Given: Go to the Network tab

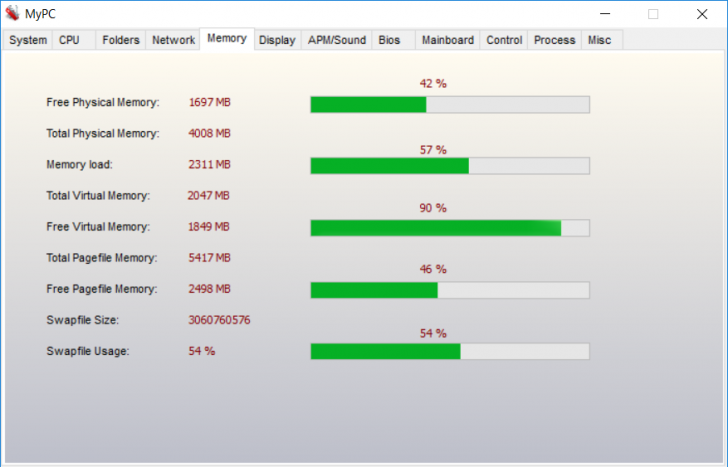Looking at the screenshot, I should tap(173, 40).
